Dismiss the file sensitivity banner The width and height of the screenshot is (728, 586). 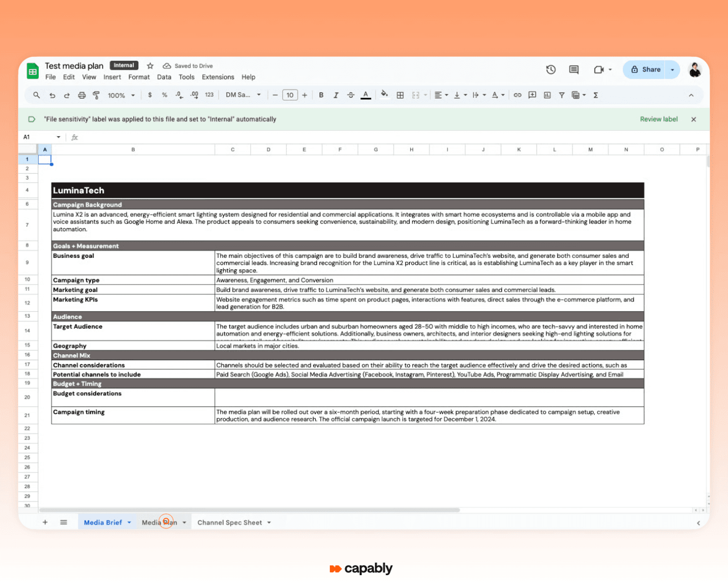click(693, 119)
